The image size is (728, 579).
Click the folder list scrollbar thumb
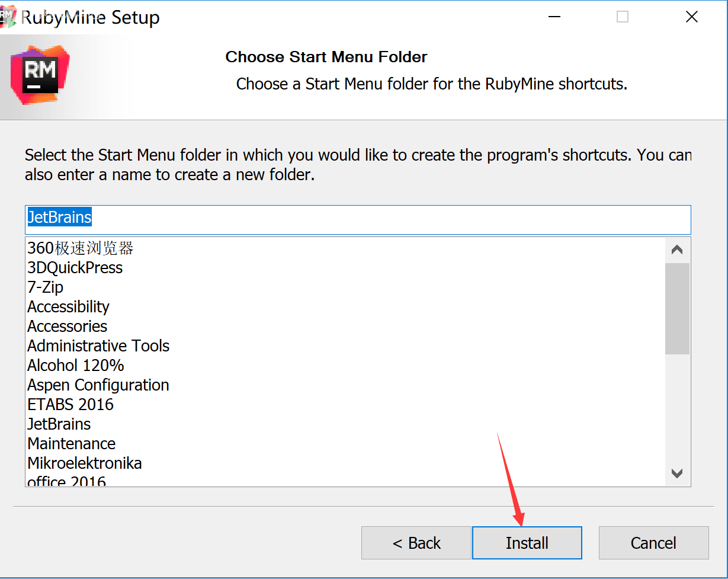pos(677,309)
